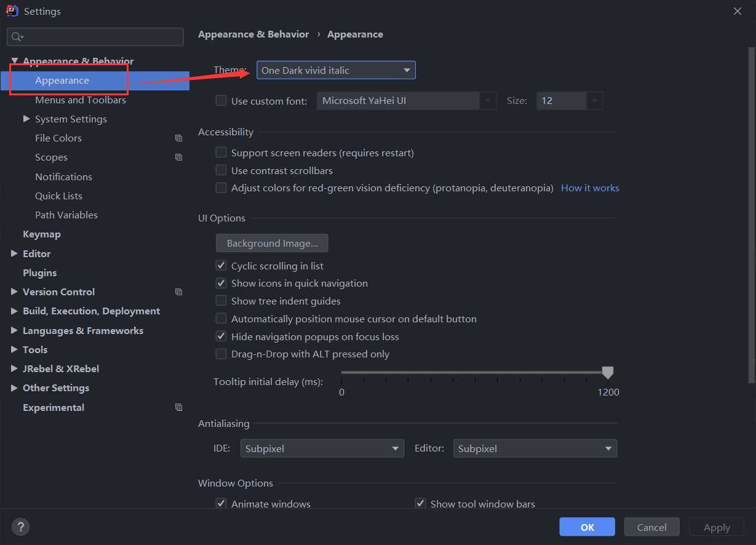The width and height of the screenshot is (756, 545).
Task: Expand the Editor settings tree node
Action: [x=14, y=253]
